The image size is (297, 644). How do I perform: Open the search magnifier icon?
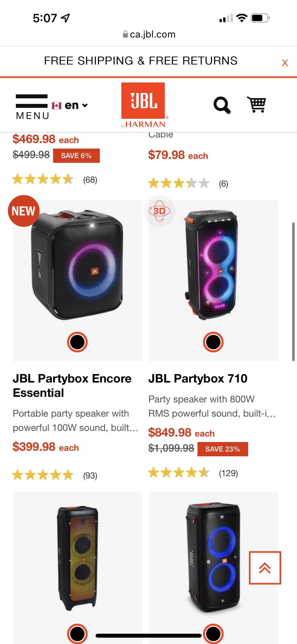tap(222, 105)
